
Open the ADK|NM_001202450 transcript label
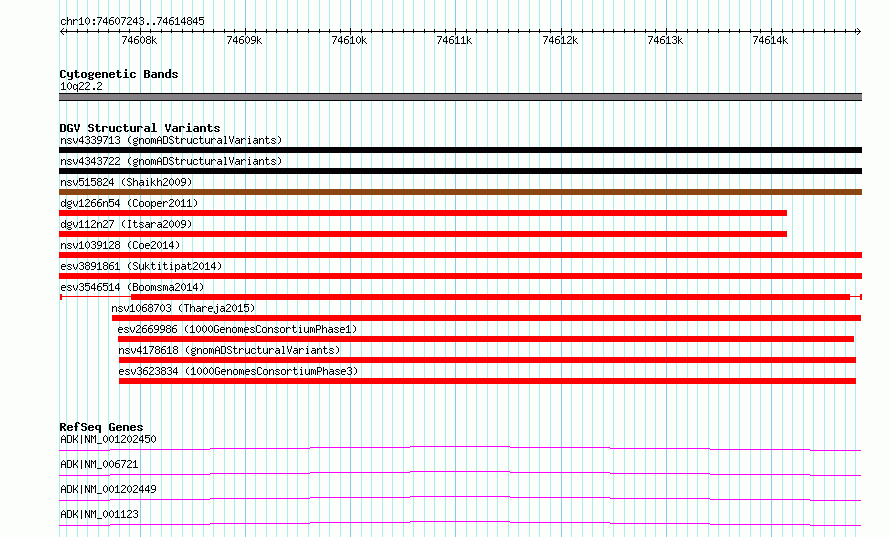(x=108, y=439)
